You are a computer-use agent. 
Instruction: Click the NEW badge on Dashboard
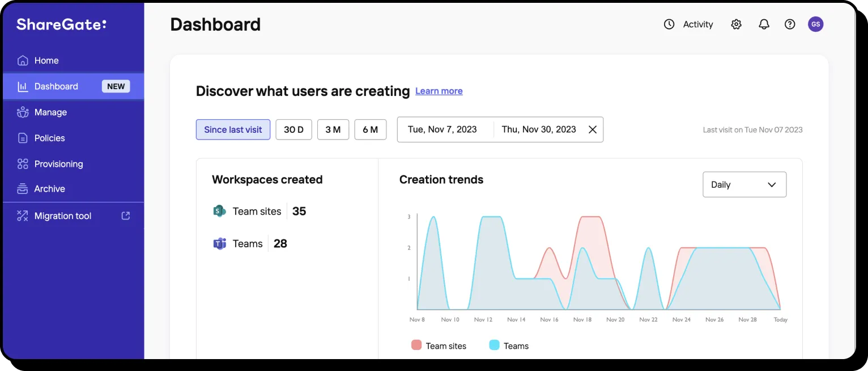point(116,86)
